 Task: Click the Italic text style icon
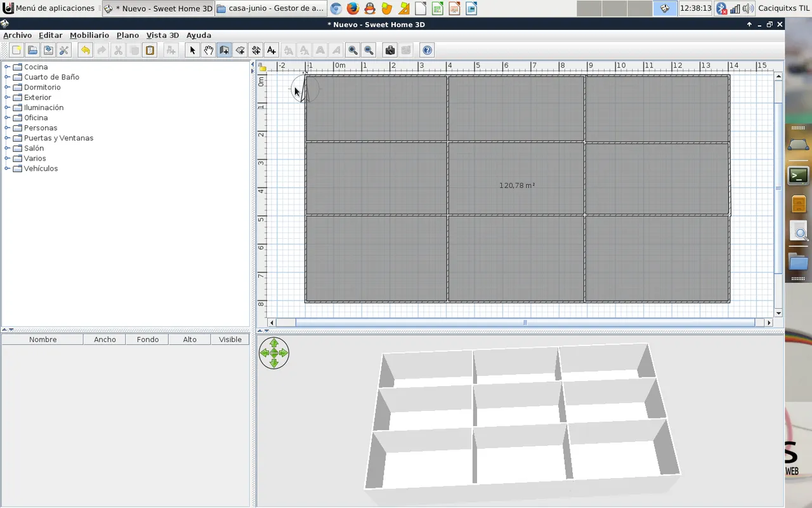336,50
